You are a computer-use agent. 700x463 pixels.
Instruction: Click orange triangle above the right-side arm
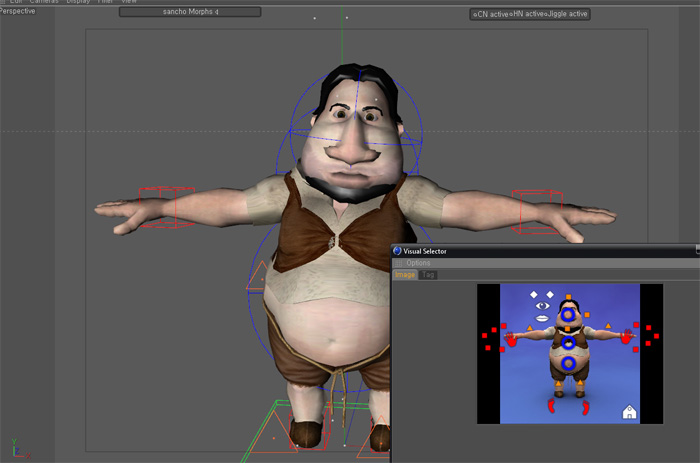coord(608,326)
